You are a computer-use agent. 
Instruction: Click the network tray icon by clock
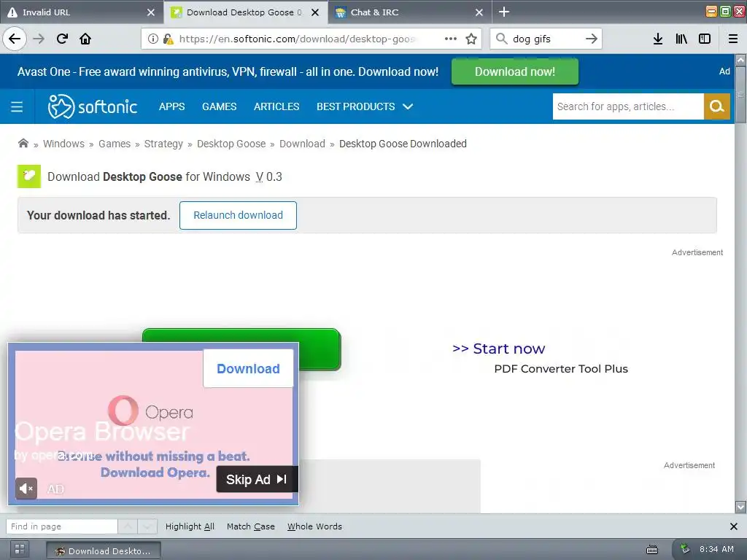click(x=684, y=549)
